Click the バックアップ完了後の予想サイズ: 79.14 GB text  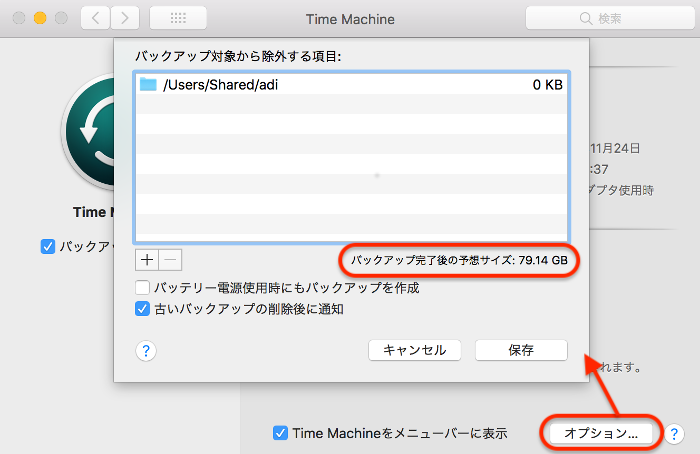click(459, 260)
